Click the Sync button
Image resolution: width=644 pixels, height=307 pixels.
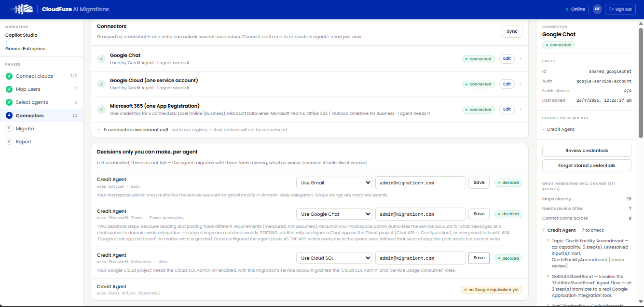512,31
